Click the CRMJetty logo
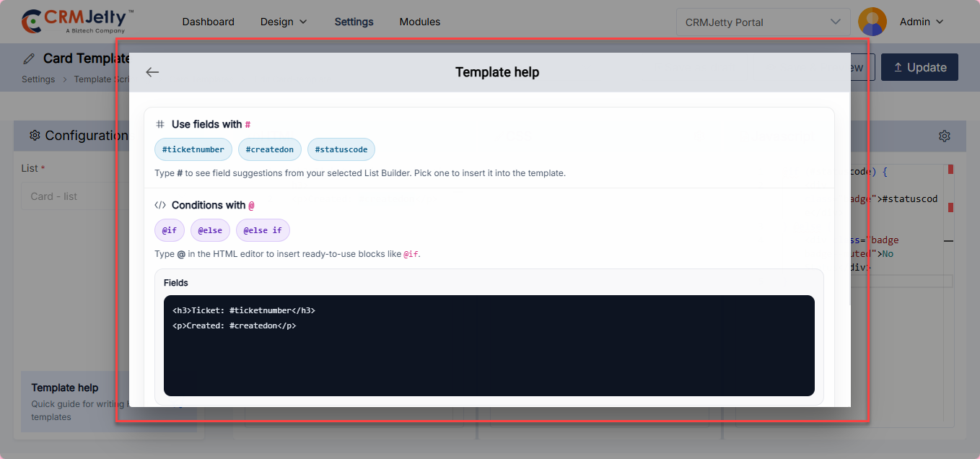 (78, 22)
